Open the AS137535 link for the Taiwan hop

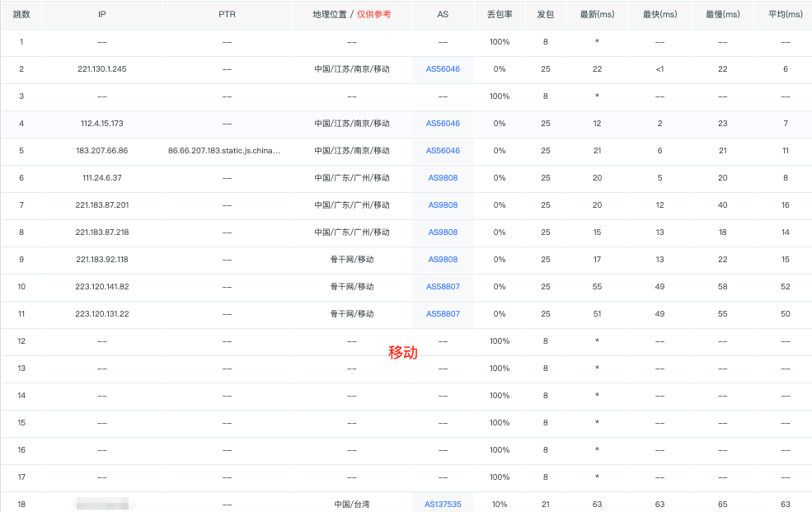click(443, 505)
